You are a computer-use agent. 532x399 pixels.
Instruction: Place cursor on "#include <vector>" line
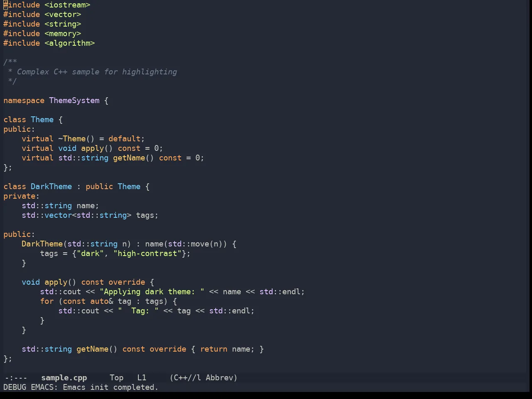click(42, 15)
